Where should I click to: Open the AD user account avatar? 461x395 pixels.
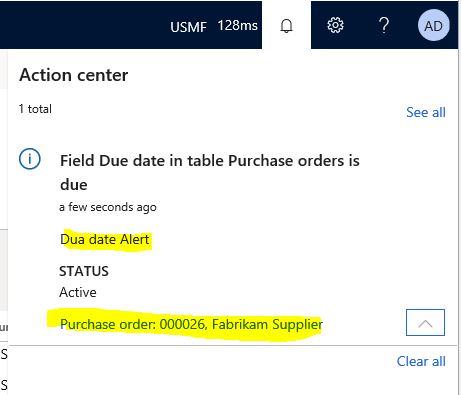433,25
